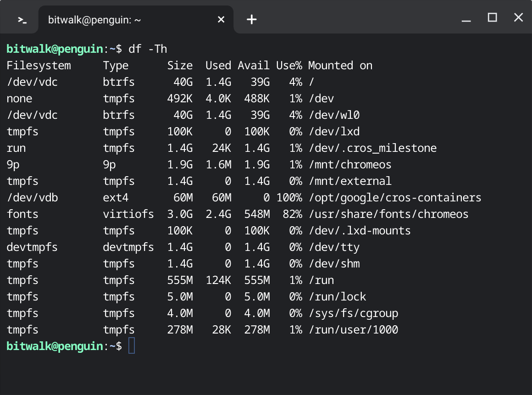Screen dimensions: 532x395
Task: Click the '/dev/shm' mount point
Action: click(x=334, y=264)
